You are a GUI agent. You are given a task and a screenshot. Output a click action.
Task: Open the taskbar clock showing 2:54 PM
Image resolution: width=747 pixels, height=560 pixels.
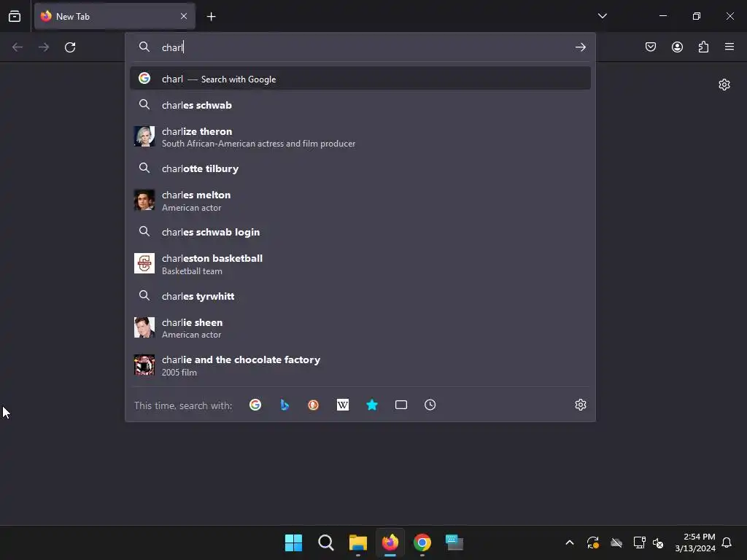695,542
